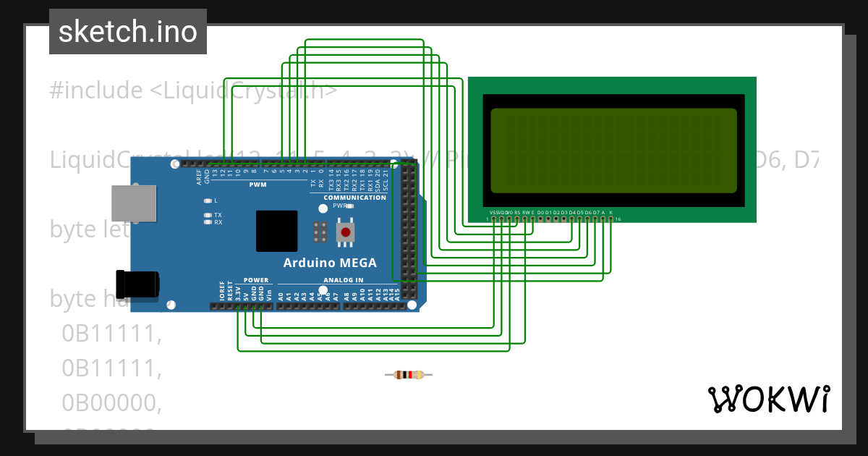
Task: Toggle the L indicator LED
Action: pos(208,200)
